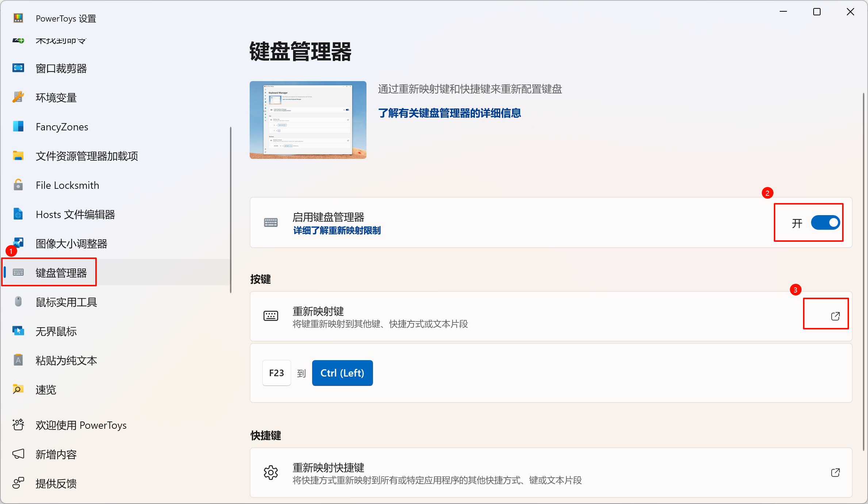Click the FancyZones sidebar icon
Image resolution: width=868 pixels, height=504 pixels.
coord(18,126)
